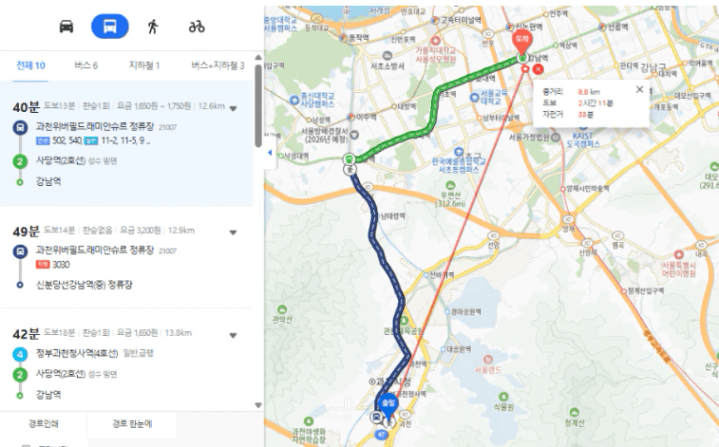Remove the distance measurement with the red X marker
This screenshot has height=447, width=719.
pyautogui.click(x=538, y=69)
